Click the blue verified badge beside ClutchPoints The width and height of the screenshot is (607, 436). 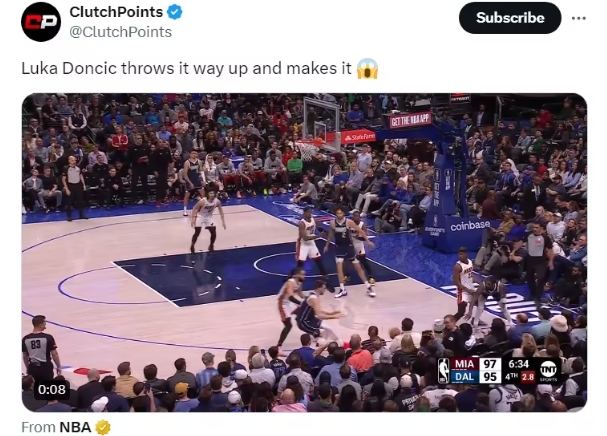coord(175,12)
